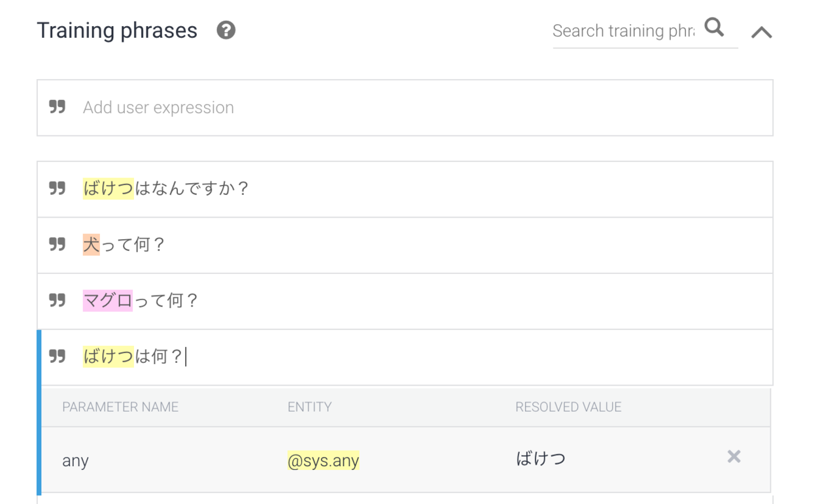837x504 pixels.
Task: Open the Training phrases help icon
Action: (226, 30)
